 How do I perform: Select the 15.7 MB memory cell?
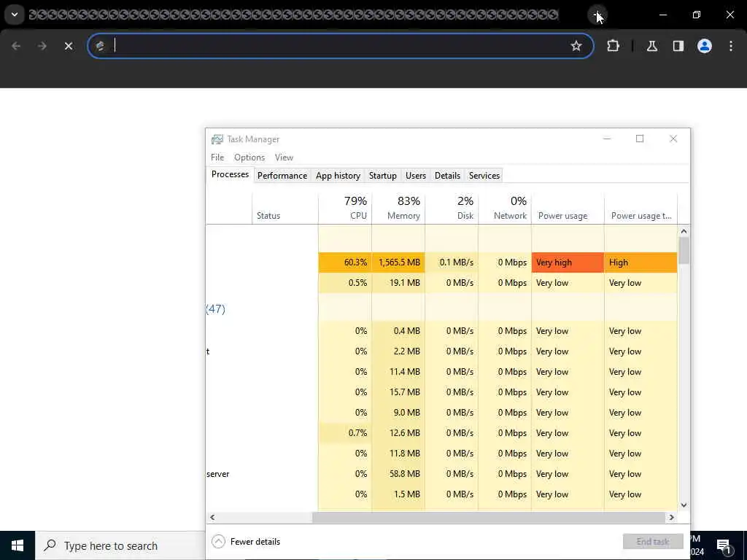tap(398, 392)
